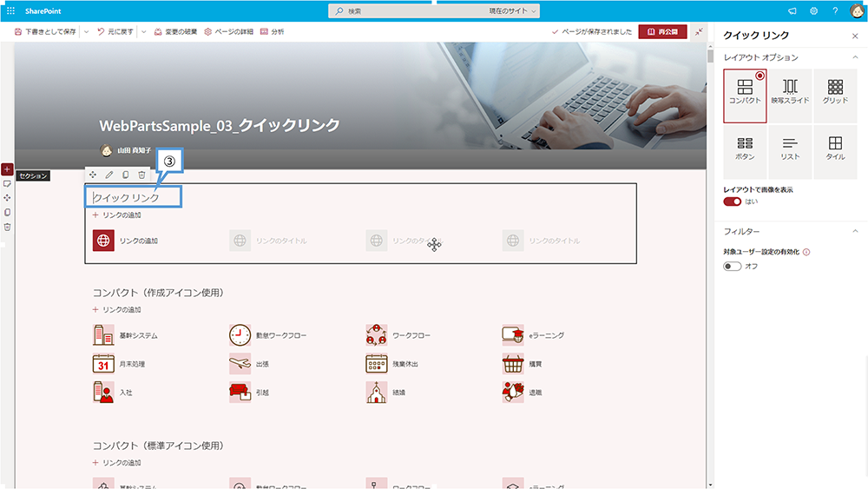Select the 映写スライド layout option
Viewport: 868px width, 489px height.
click(x=790, y=96)
